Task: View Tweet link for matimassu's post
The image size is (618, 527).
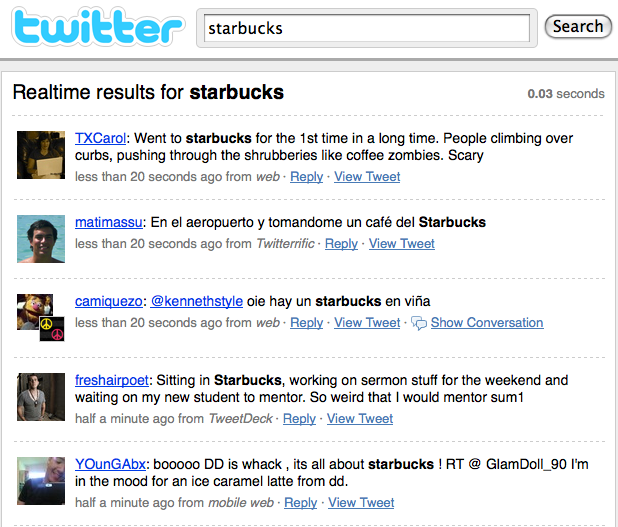Action: tap(402, 244)
